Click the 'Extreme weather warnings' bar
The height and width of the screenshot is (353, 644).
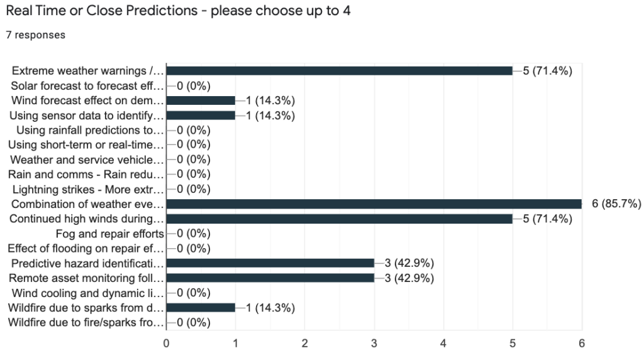[339, 71]
